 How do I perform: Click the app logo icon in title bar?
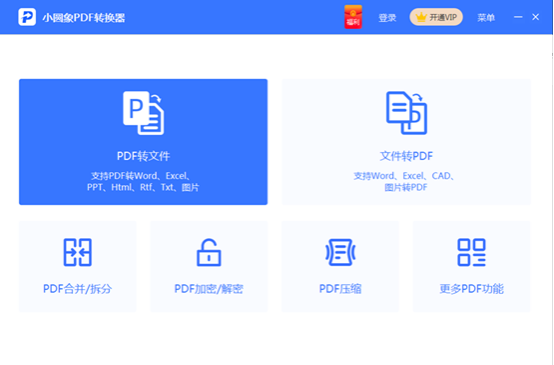click(27, 17)
